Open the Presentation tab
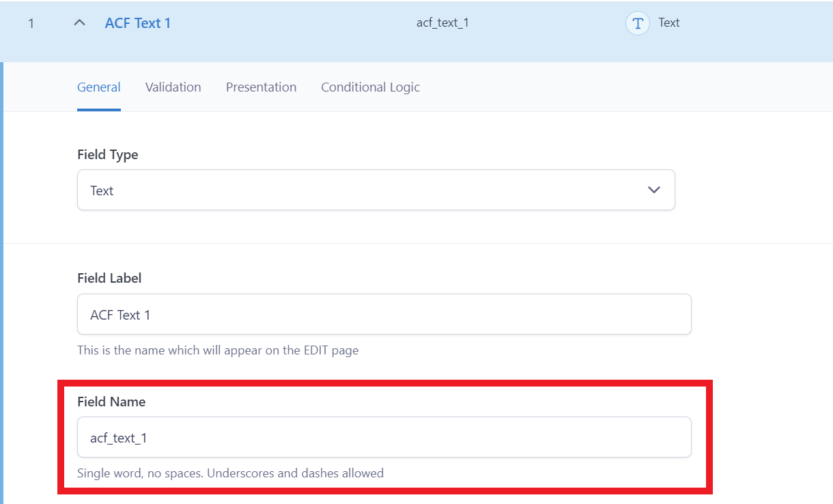The image size is (833, 504). [262, 87]
